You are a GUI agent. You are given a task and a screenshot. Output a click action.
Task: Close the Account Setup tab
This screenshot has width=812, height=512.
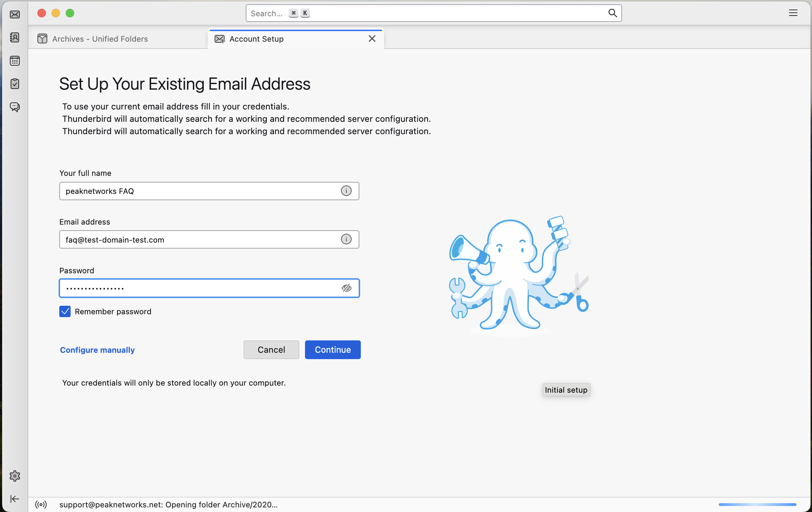[x=372, y=39]
